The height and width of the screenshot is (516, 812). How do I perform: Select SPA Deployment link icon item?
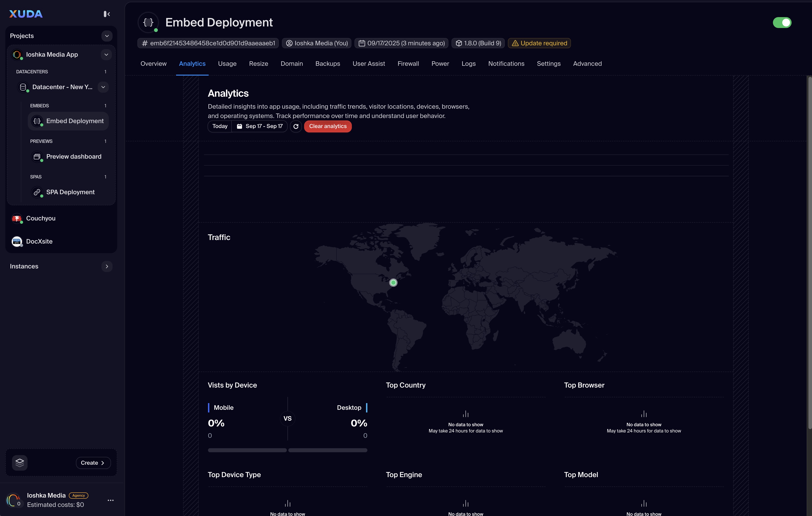tap(37, 192)
